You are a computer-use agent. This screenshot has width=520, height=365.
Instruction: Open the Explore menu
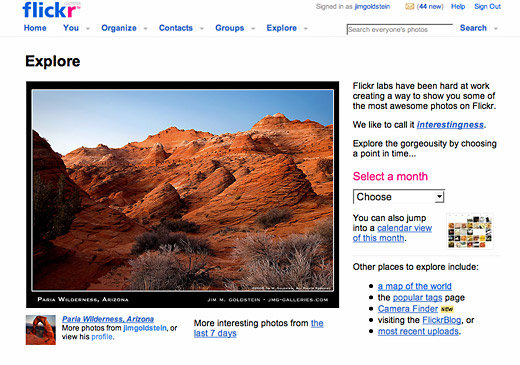pos(282,28)
